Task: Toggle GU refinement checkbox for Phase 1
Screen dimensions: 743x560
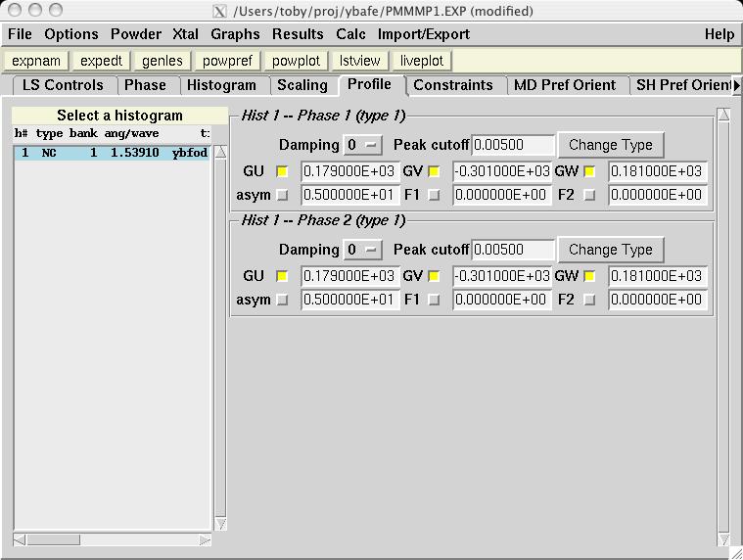Action: click(282, 171)
